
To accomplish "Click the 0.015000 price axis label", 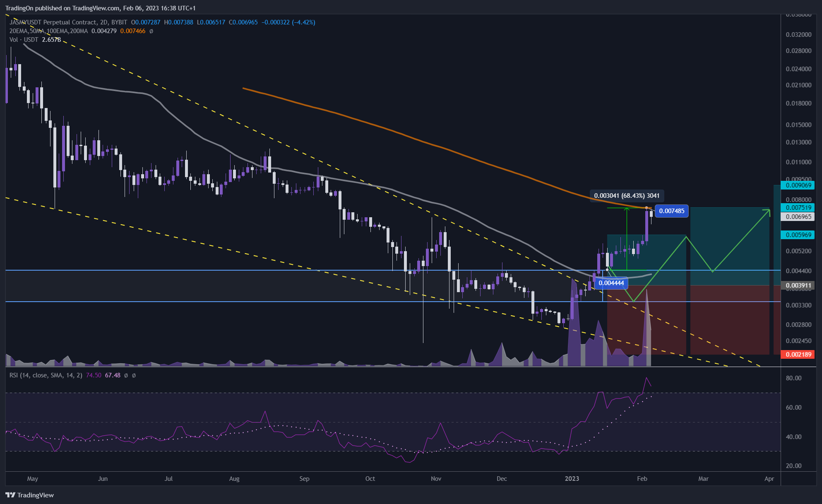I will tap(798, 125).
